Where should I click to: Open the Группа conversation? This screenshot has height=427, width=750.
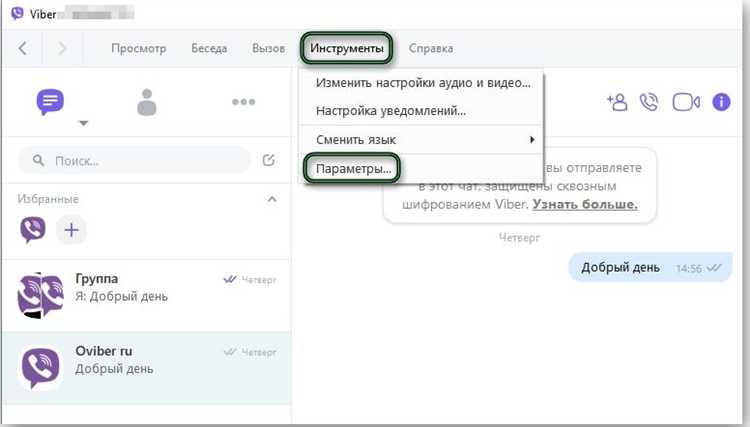(146, 296)
